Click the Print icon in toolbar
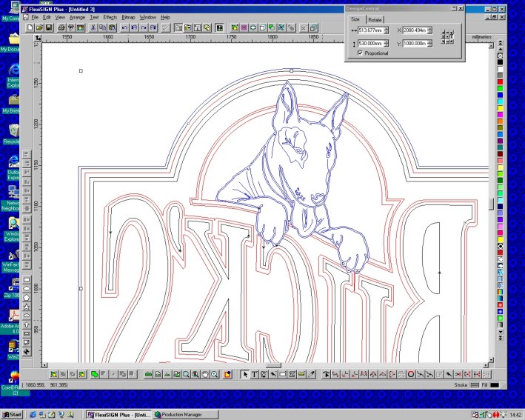The width and height of the screenshot is (525, 420). [60, 27]
